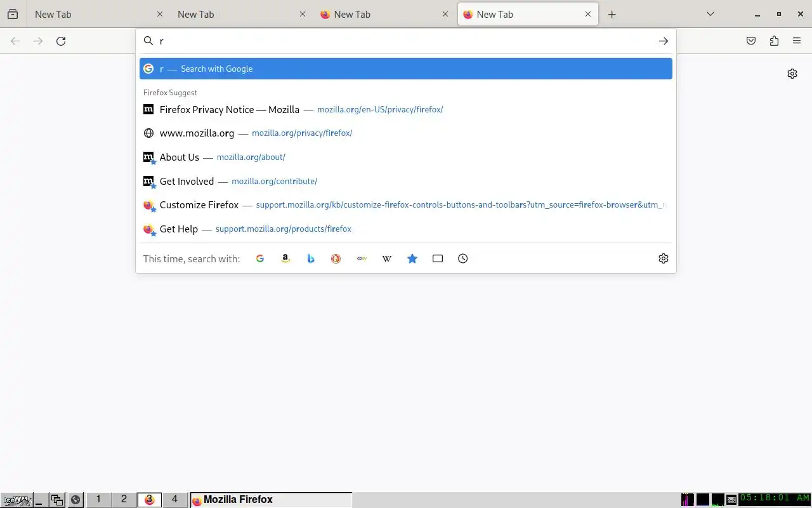Click in the address bar text field
The image size is (812, 508).
pos(406,41)
